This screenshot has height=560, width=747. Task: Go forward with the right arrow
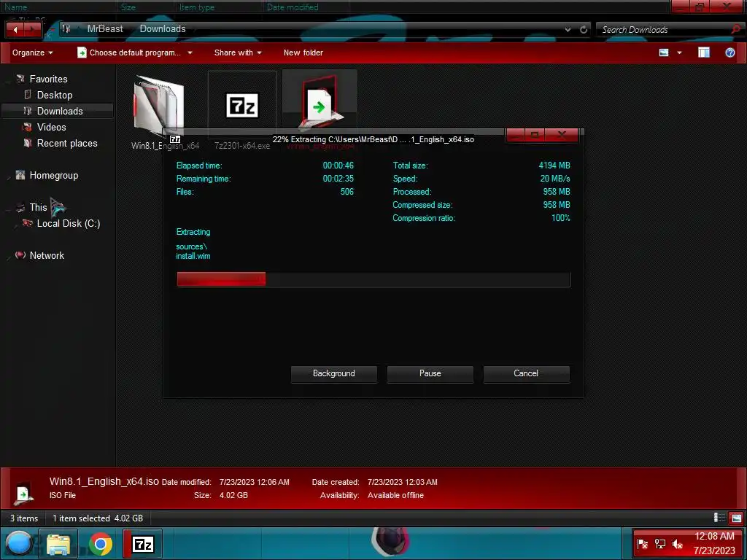click(32, 29)
